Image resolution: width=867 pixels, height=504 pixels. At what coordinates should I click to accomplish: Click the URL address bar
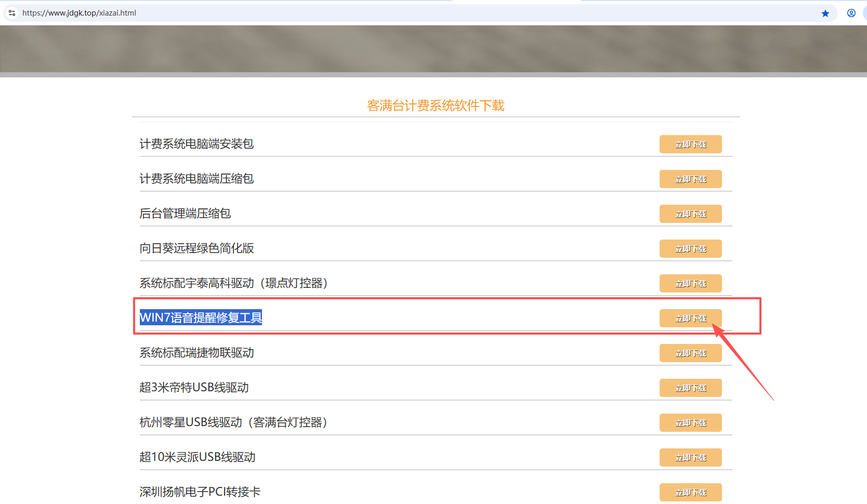click(364, 13)
